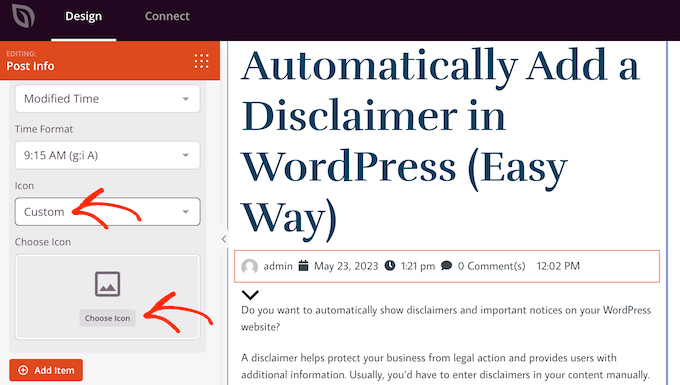Collapse the sidebar panel with the chevron handle
This screenshot has height=385, width=680.
(x=224, y=239)
